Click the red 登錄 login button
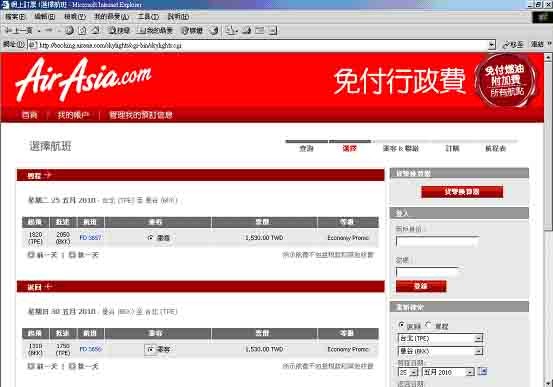The image size is (553, 387). point(421,286)
